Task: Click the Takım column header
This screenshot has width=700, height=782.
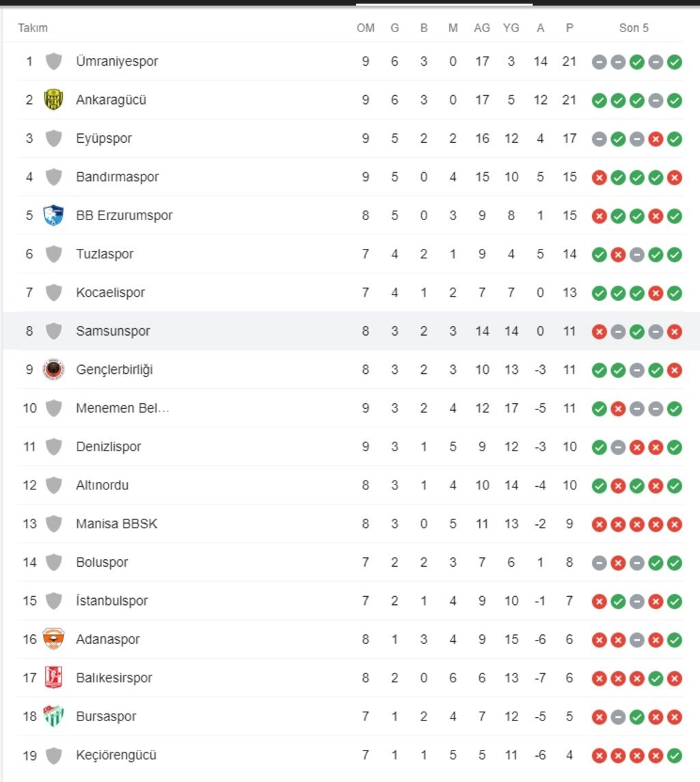Action: (33, 28)
